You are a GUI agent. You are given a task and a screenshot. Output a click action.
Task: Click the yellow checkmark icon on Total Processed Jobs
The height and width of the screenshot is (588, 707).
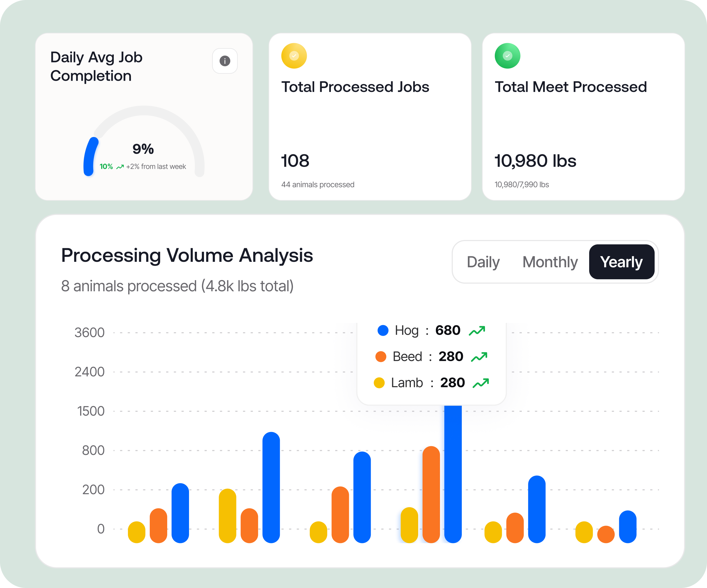(294, 56)
